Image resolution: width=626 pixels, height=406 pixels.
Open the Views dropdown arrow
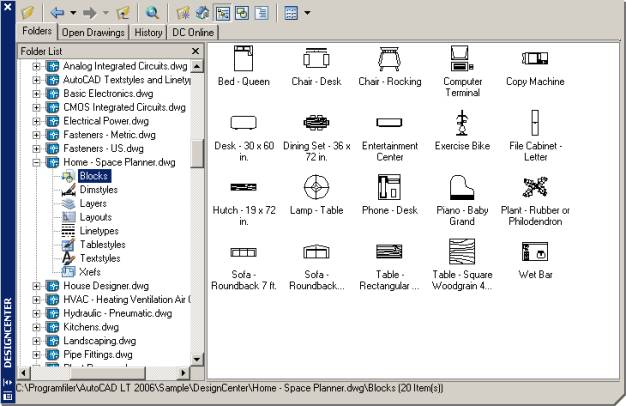click(x=307, y=13)
